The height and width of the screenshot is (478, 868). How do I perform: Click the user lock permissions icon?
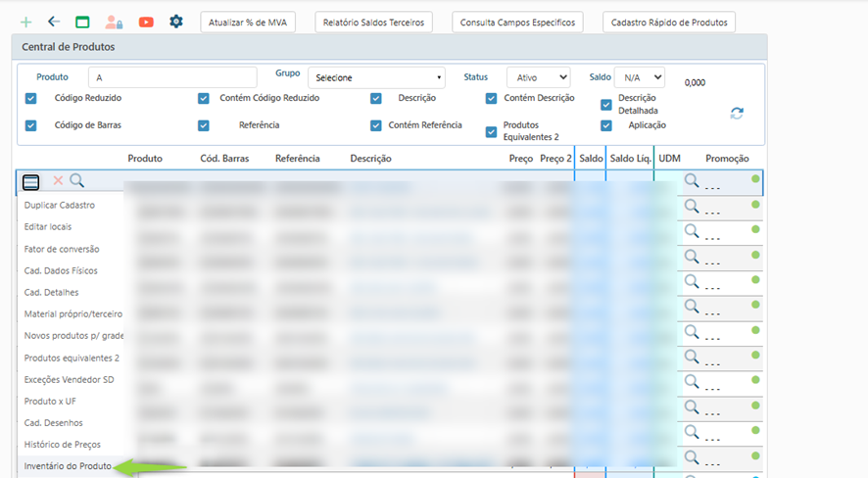tap(114, 22)
